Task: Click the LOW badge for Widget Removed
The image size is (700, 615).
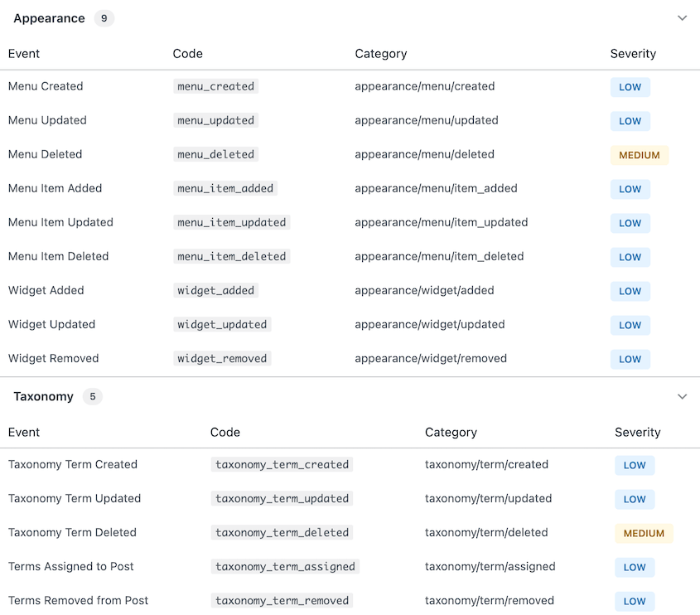Action: click(630, 359)
